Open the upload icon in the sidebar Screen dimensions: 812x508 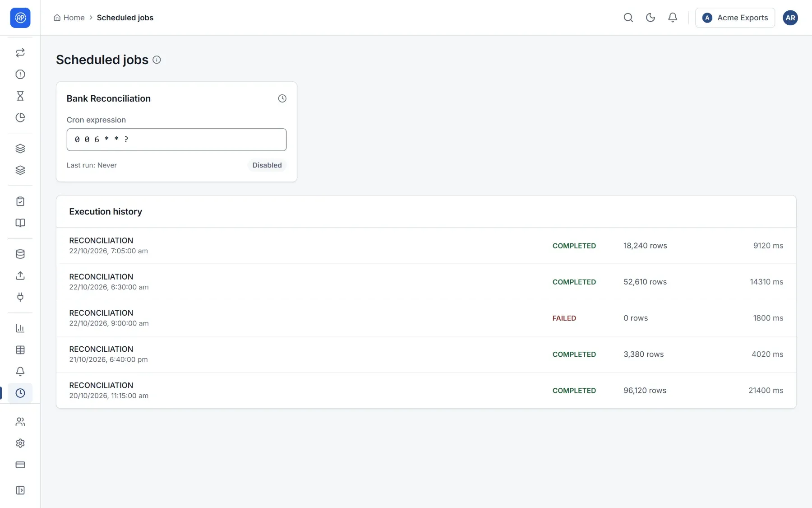[20, 275]
